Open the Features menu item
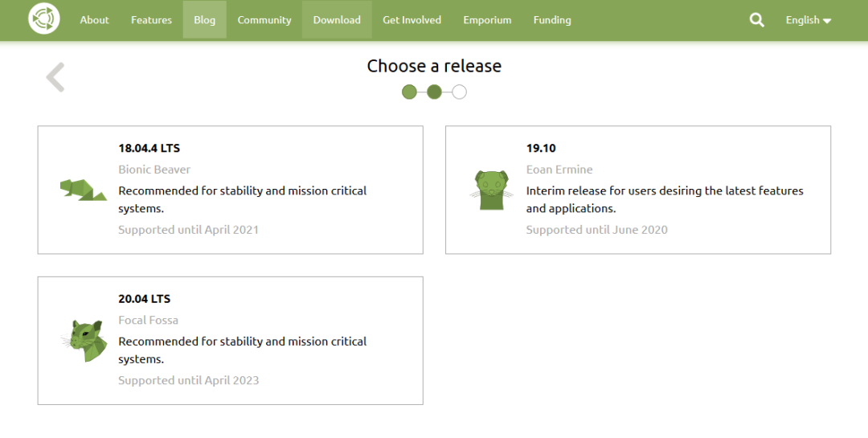868x438 pixels. coord(151,20)
